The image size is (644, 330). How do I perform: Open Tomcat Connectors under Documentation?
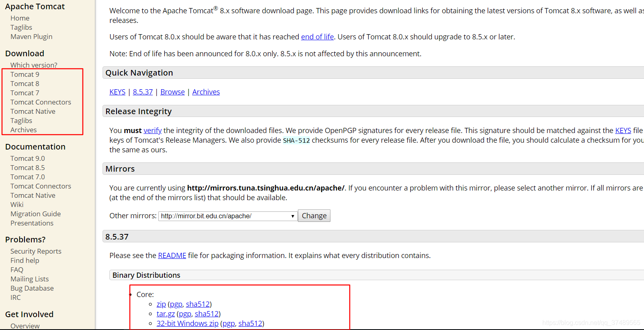pos(41,186)
